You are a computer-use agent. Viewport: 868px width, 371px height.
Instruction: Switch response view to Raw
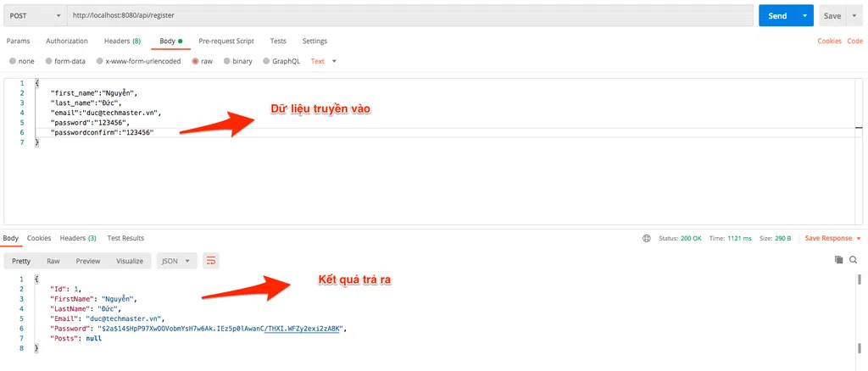(x=53, y=261)
